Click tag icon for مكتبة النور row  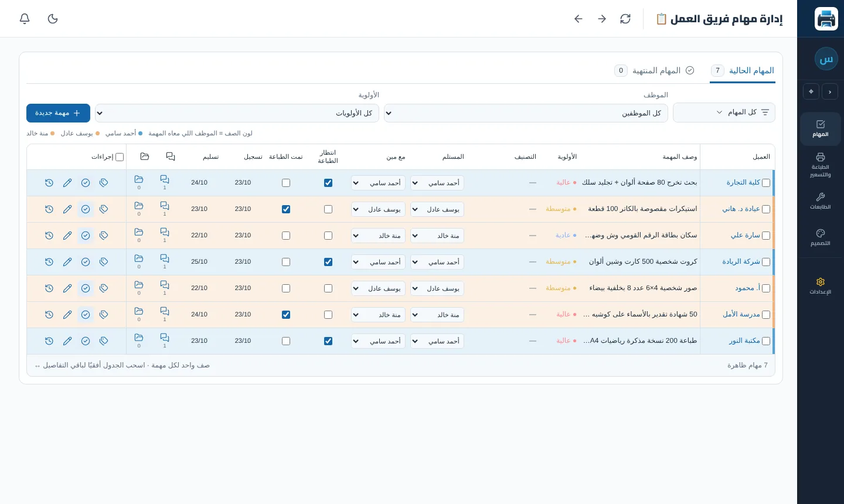coord(104,341)
